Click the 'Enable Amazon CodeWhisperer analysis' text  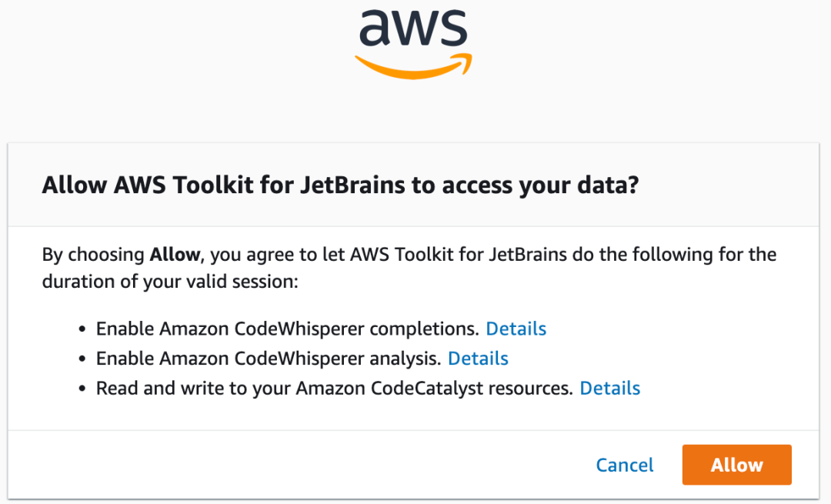click(x=269, y=359)
